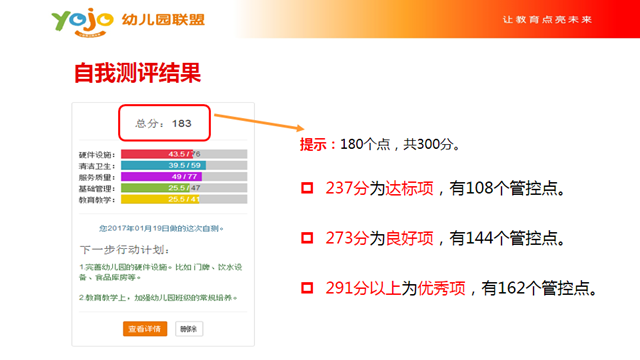Click the 清洁卫生 label
This screenshot has width=640, height=360.
[97, 166]
